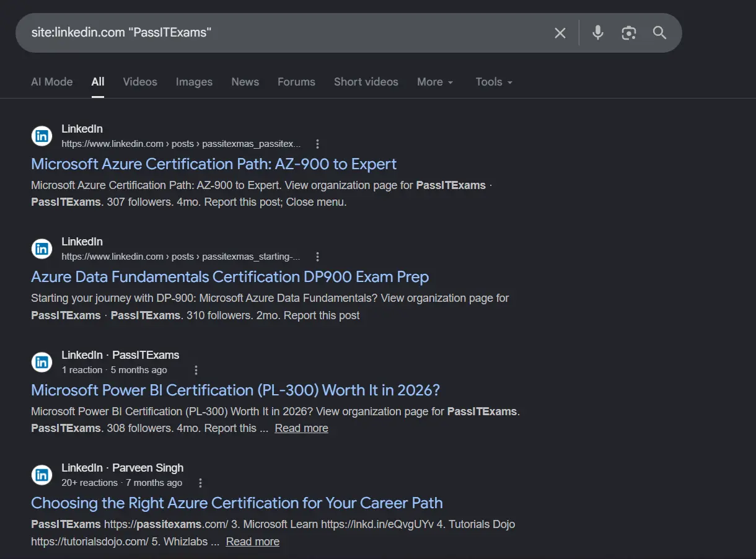Click the 'LinkedIn · Parveen Singh' source label

coord(123,468)
